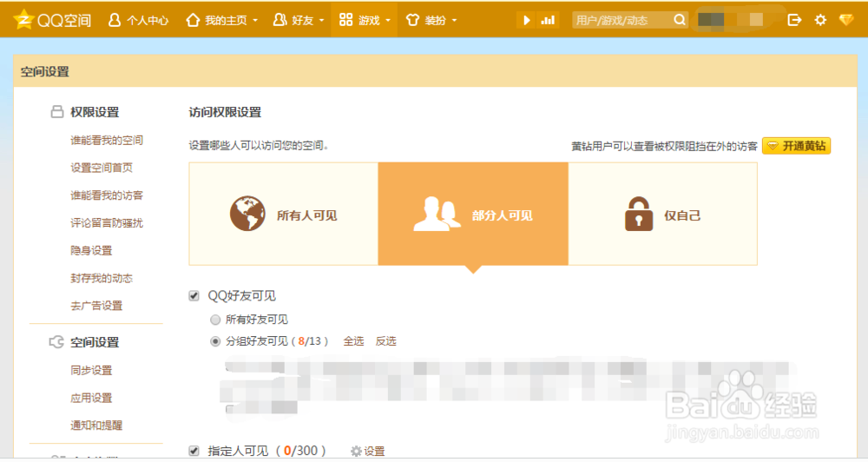Open 通知和提醒 in sidebar
The image size is (868, 462).
pos(97,426)
